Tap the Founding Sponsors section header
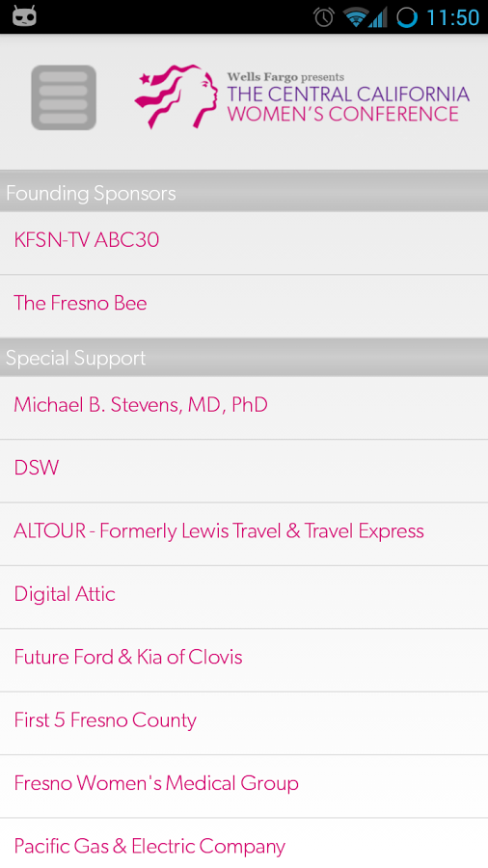The width and height of the screenshot is (488, 868). (x=244, y=191)
